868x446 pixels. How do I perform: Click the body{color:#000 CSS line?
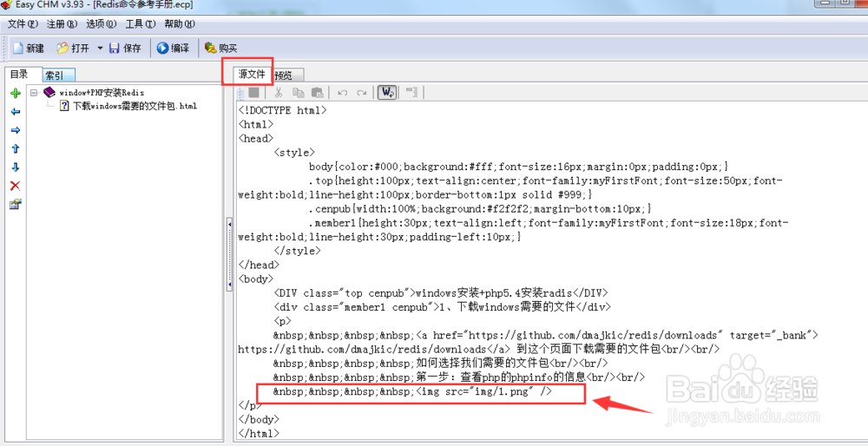click(519, 167)
